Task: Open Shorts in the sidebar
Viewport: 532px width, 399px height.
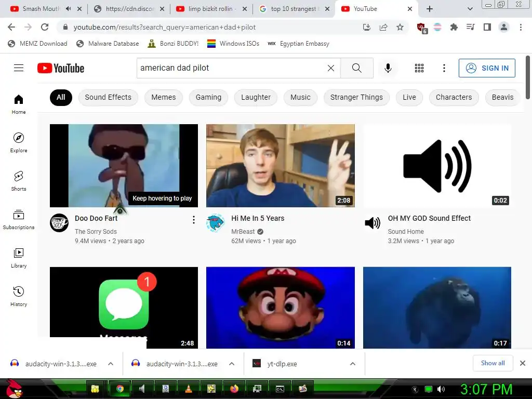Action: coord(19,181)
